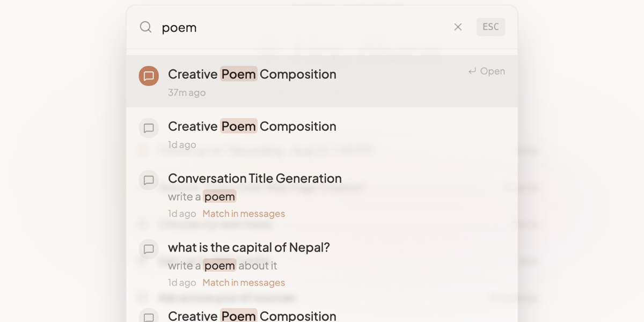Viewport: 644px width, 322px height.
Task: Click the highlighted orange chat icon, 37m ago result
Action: [x=149, y=76]
